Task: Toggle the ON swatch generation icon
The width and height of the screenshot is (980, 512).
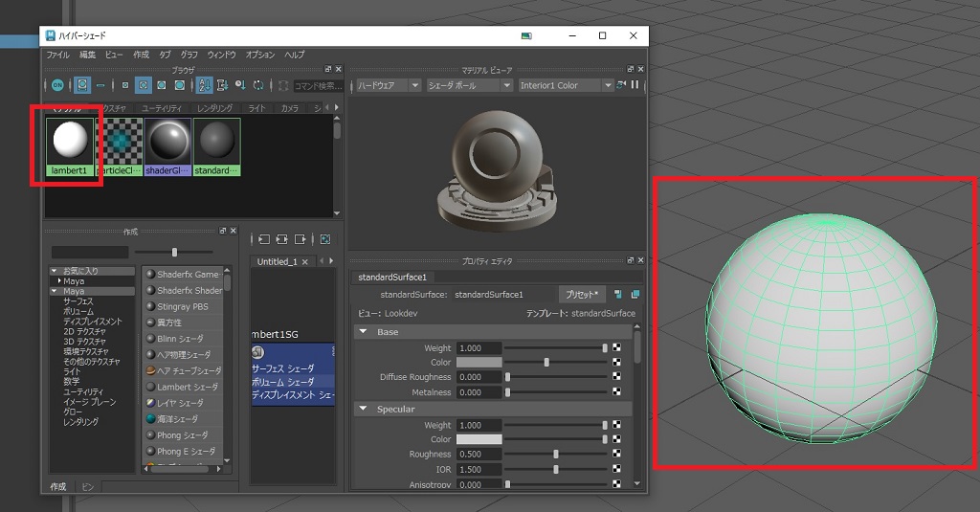Action: (x=57, y=85)
